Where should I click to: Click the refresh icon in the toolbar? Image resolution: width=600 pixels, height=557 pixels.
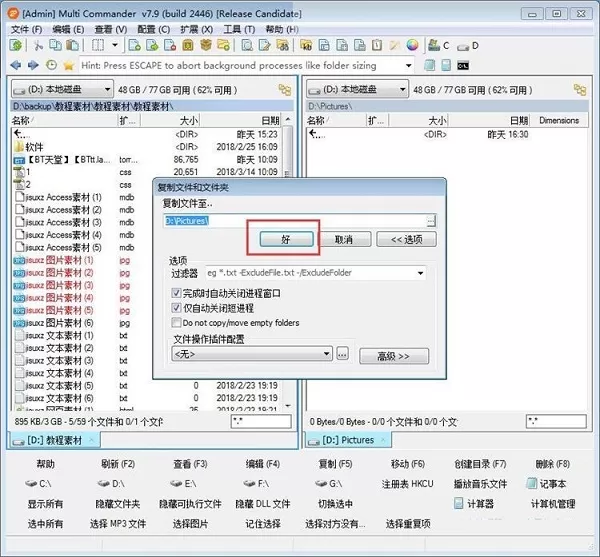16,45
